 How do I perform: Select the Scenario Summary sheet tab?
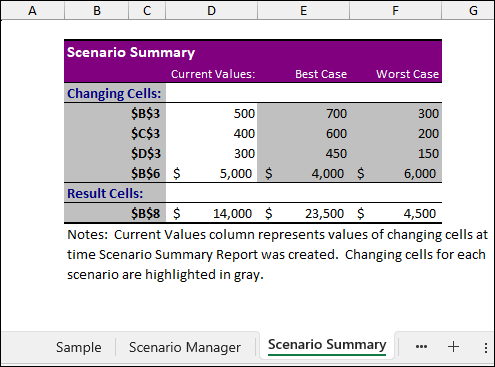(327, 345)
